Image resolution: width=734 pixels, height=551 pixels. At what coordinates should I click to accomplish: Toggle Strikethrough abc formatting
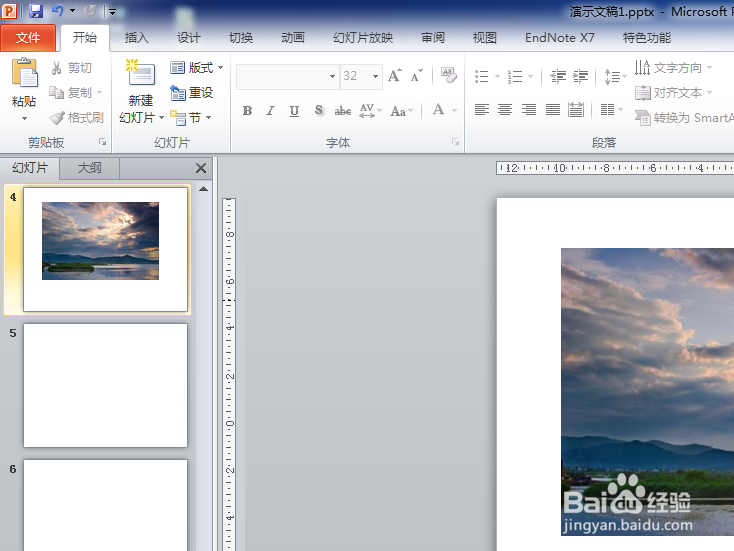tap(343, 111)
